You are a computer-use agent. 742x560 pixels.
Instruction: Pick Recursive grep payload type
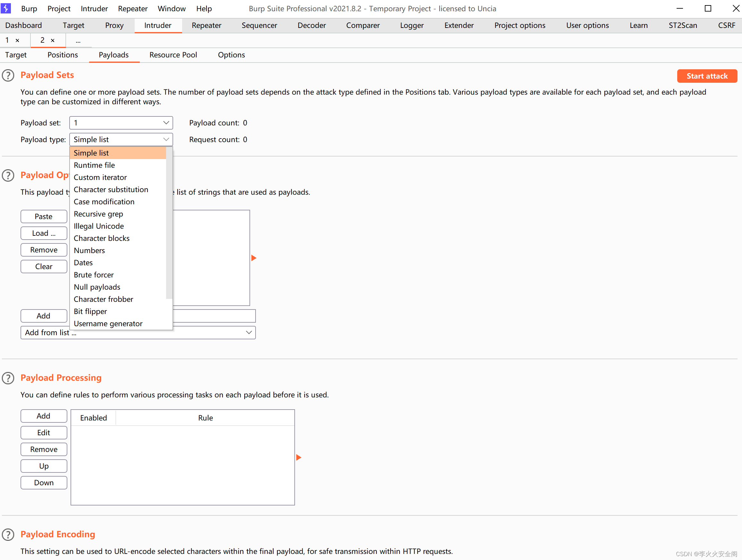pyautogui.click(x=118, y=214)
